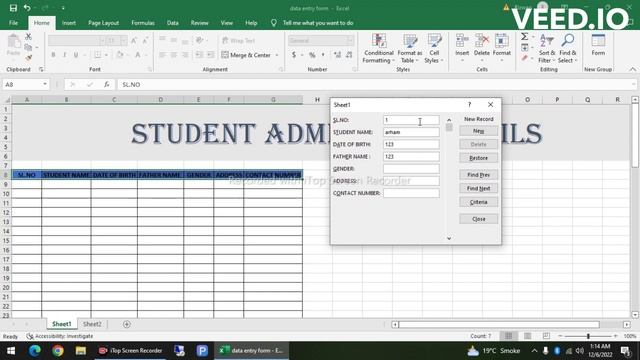Toggle Bold formatting
640x360 pixels.
coord(53,55)
